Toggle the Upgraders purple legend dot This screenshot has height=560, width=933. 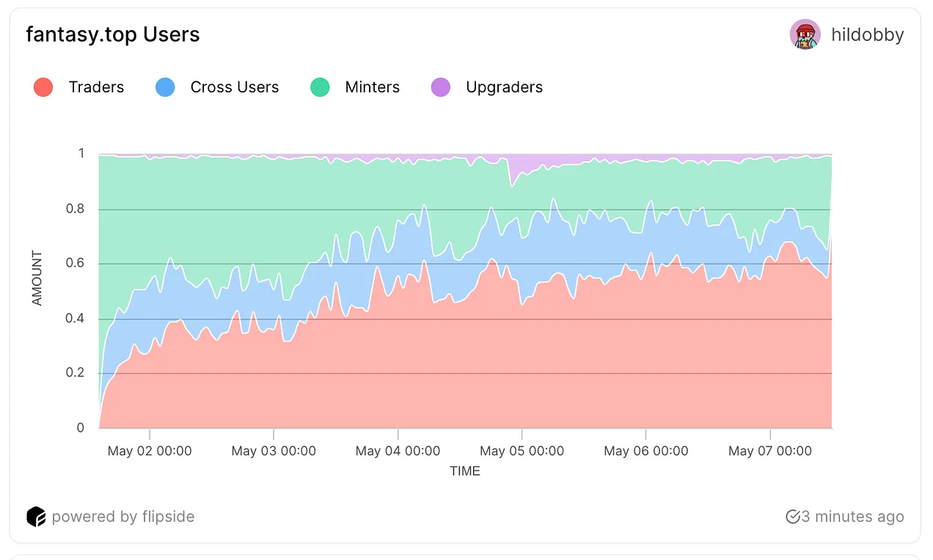coord(441,87)
